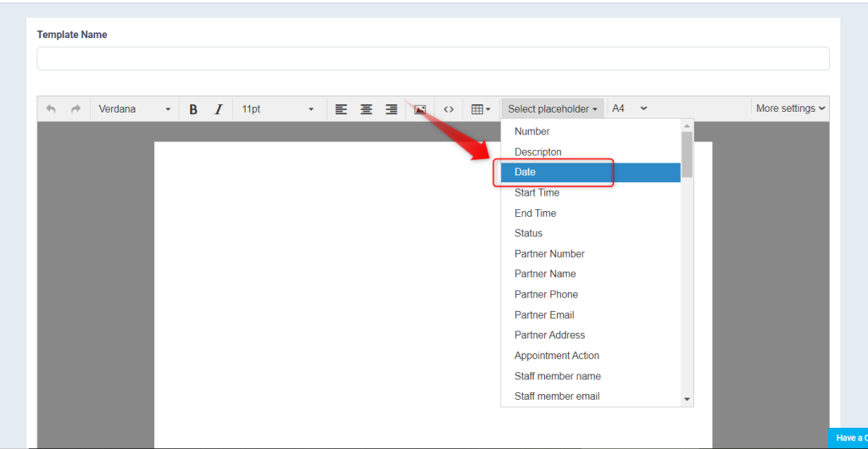Insert the Partner Number placeholder

coord(591,254)
